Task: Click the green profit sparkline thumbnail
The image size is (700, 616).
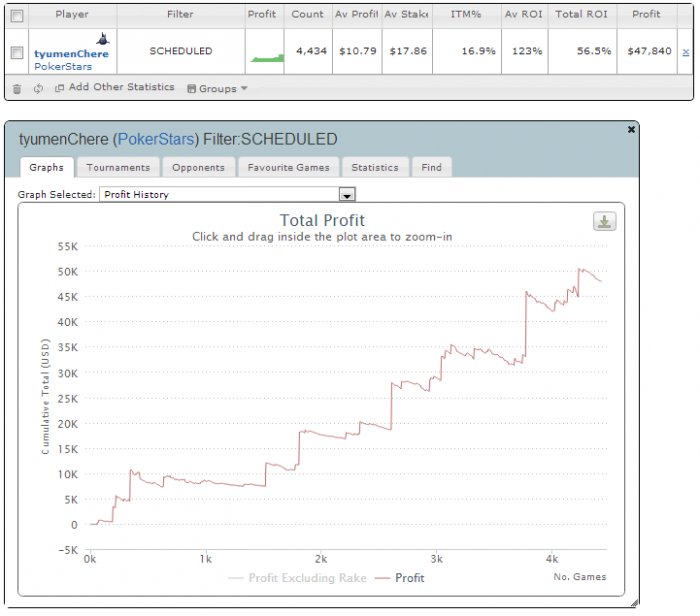Action: (267, 58)
